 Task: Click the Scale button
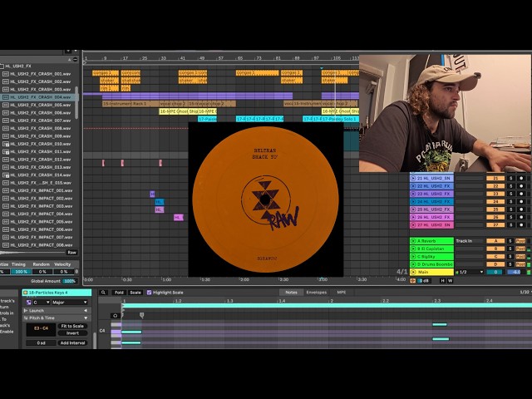coord(135,293)
